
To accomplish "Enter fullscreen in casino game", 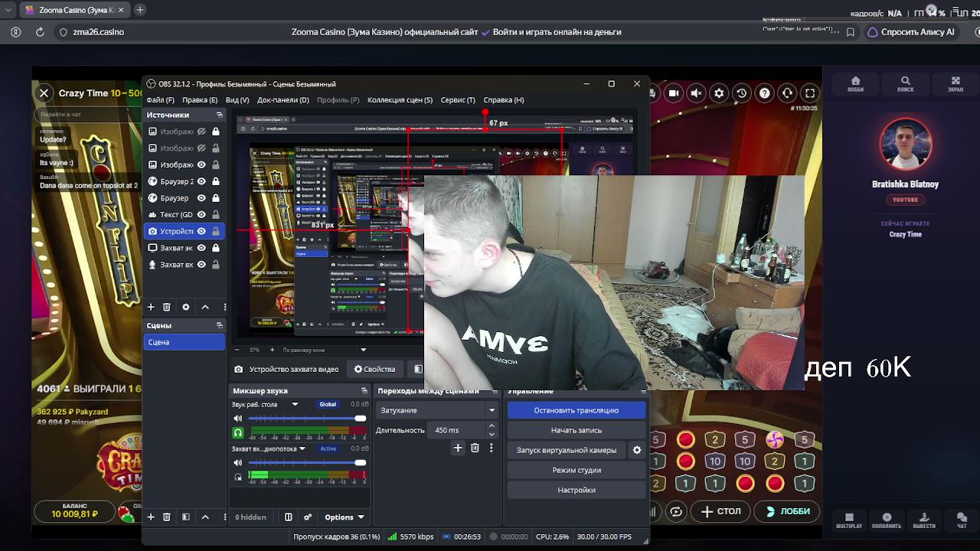I will point(810,93).
